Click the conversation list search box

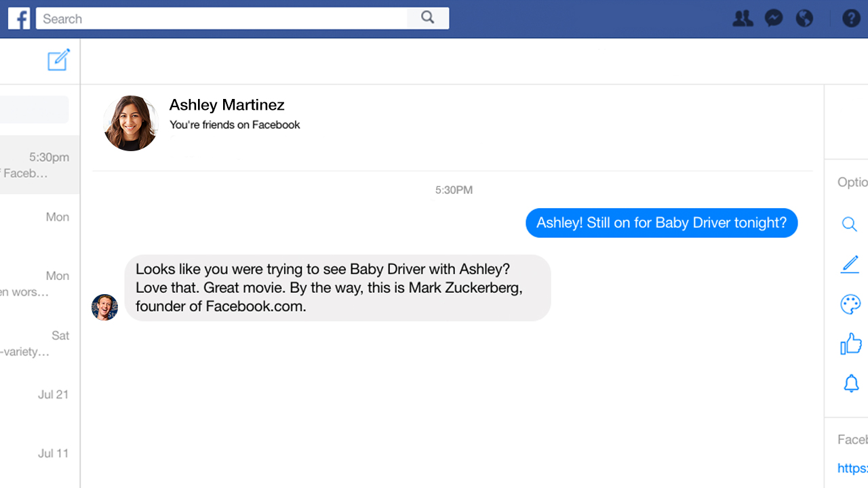34,109
